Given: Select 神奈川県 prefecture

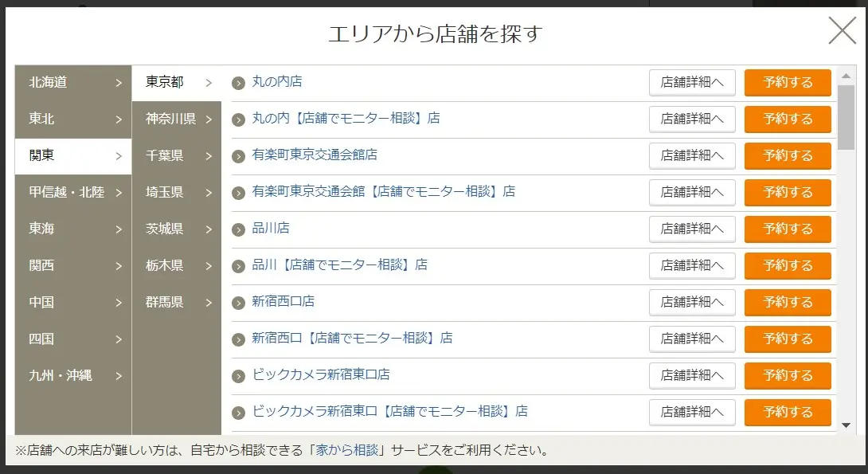Looking at the screenshot, I should point(177,119).
